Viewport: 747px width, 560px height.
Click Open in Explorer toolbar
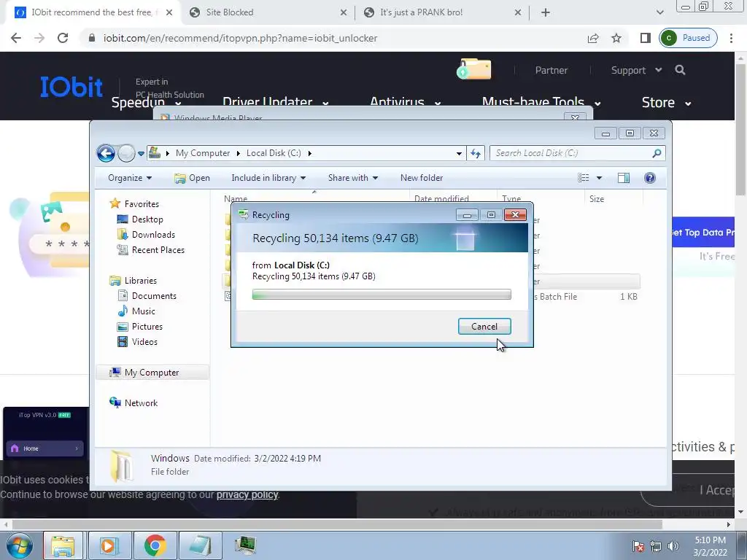pyautogui.click(x=192, y=178)
